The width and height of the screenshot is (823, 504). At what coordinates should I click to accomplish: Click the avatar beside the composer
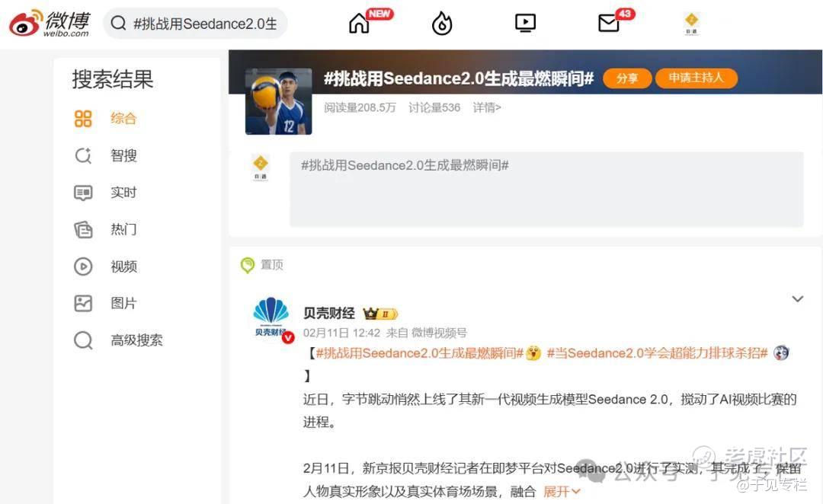pos(261,167)
